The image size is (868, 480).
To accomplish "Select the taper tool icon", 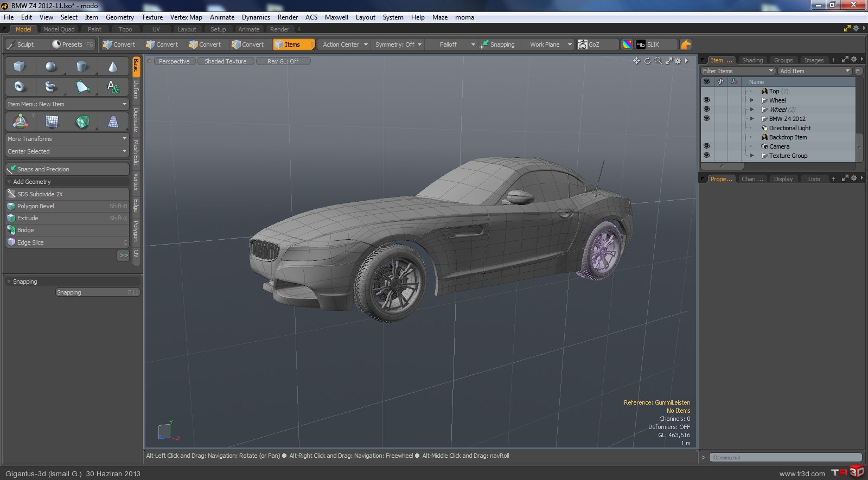I will point(113,121).
